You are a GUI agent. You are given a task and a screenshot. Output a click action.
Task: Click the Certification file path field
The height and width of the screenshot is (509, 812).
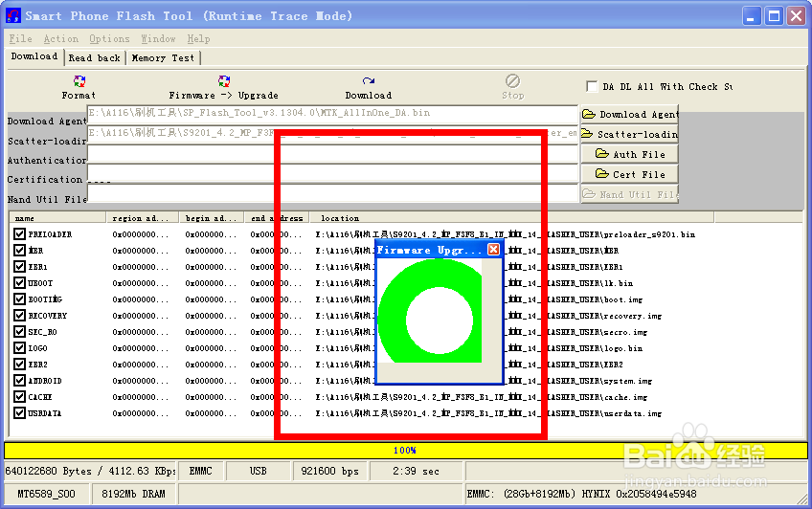pos(332,173)
